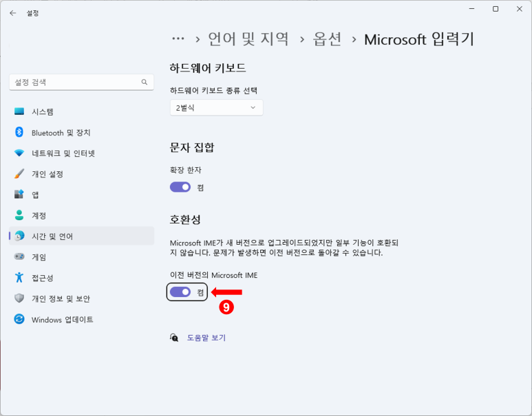Image resolution: width=532 pixels, height=416 pixels.
Task: Click the Microsoft 입력기 page title
Action: point(419,39)
